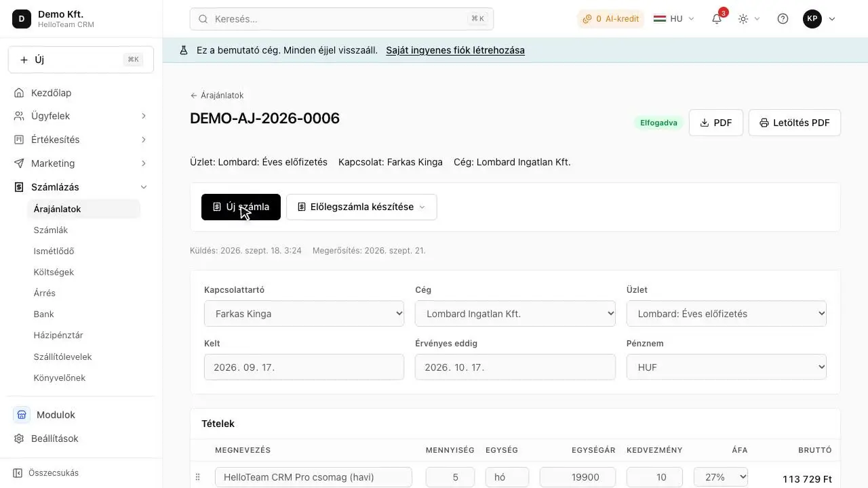Open Ismétlődő in the sidebar

(54, 251)
